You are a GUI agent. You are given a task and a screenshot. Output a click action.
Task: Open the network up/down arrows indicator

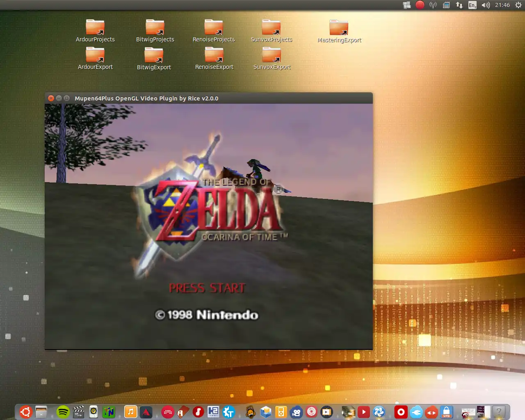point(459,5)
